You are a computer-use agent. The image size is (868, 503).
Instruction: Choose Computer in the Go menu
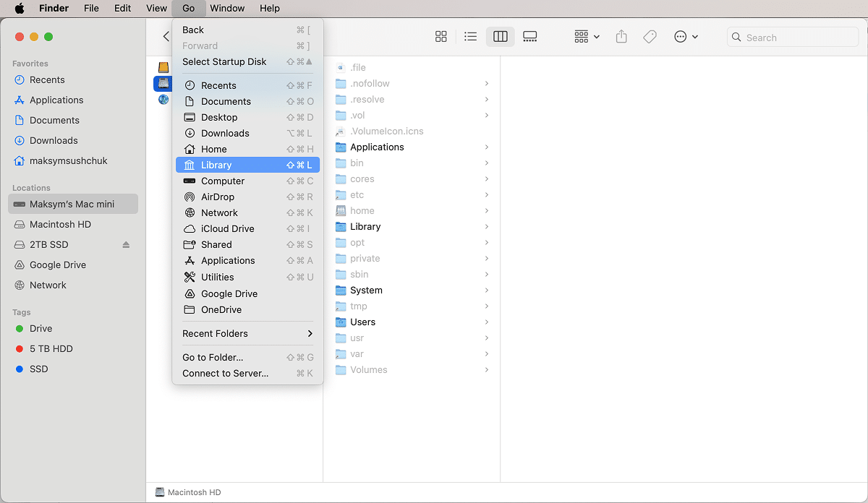[x=247, y=181]
